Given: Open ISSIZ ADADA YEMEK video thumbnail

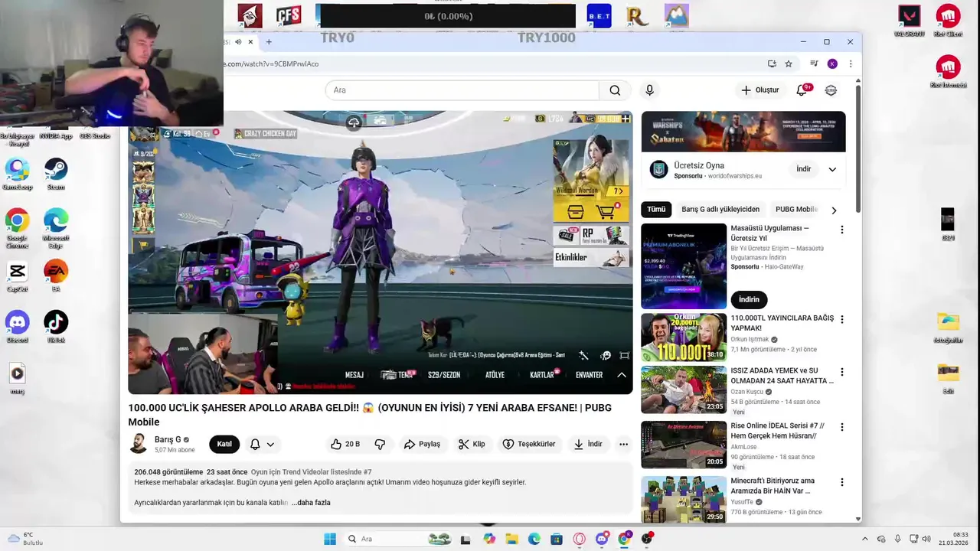Looking at the screenshot, I should click(684, 390).
